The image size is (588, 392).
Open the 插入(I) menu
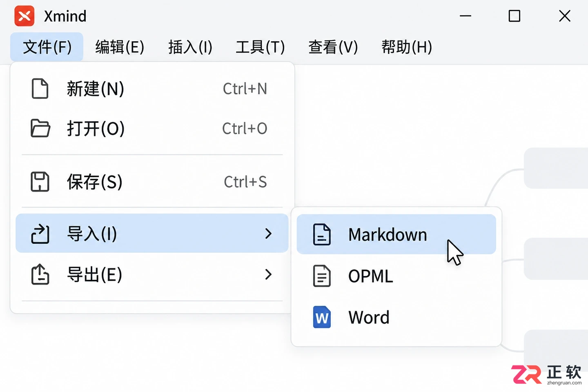click(190, 47)
